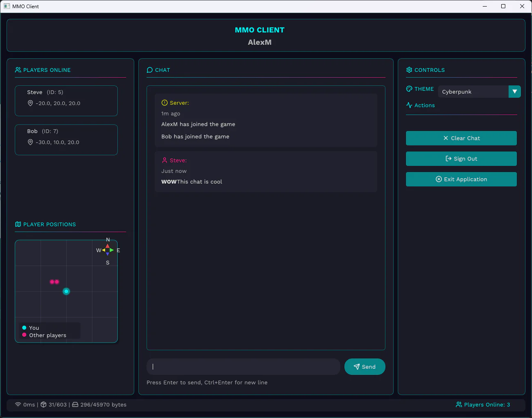Click the players icon near Players Online: 3
Image resolution: width=532 pixels, height=418 pixels.
point(459,404)
